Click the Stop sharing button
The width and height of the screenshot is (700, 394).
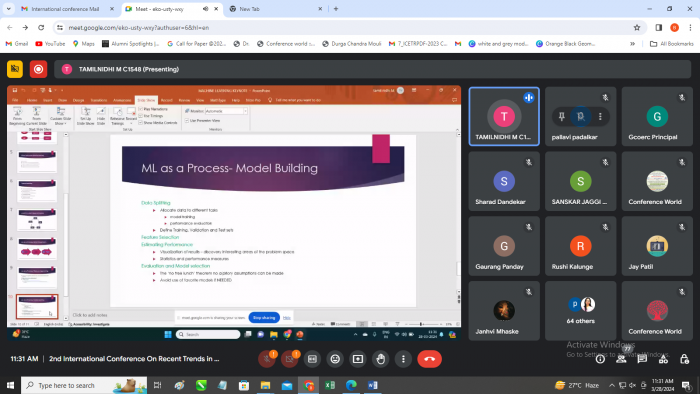[264, 318]
